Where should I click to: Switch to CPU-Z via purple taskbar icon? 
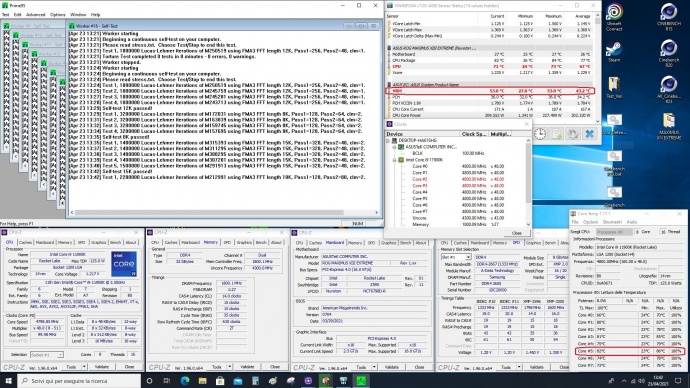(x=308, y=381)
